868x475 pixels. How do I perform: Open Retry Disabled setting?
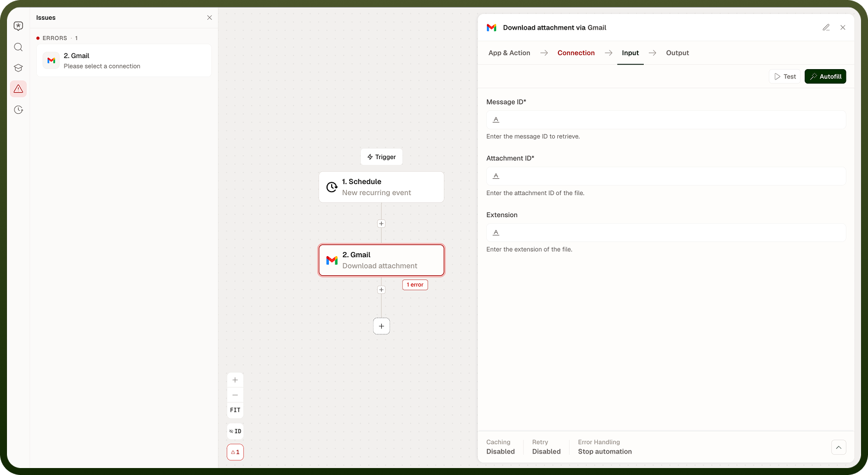(x=547, y=447)
